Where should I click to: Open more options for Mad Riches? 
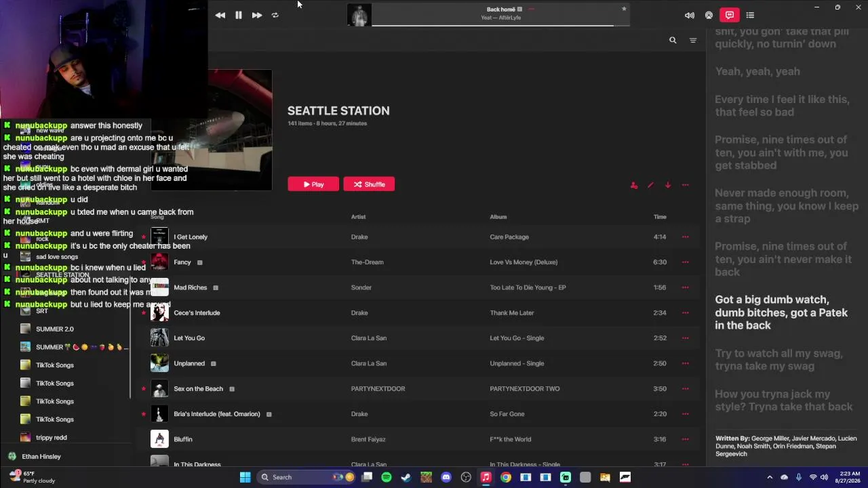[x=685, y=287]
